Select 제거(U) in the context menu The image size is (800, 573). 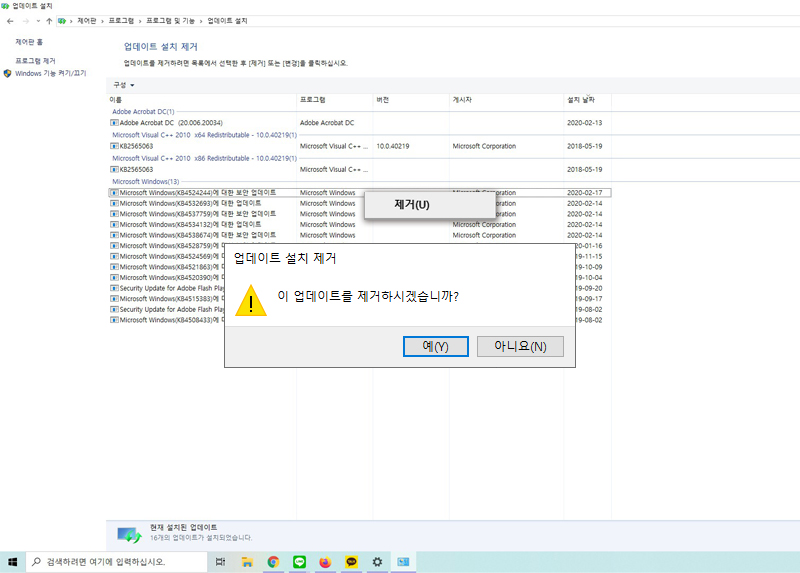pyautogui.click(x=411, y=204)
